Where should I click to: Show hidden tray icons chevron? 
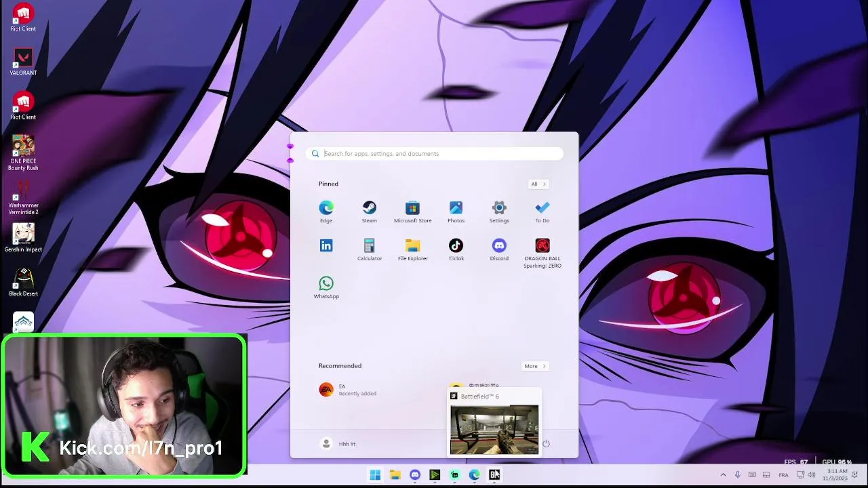click(x=723, y=475)
